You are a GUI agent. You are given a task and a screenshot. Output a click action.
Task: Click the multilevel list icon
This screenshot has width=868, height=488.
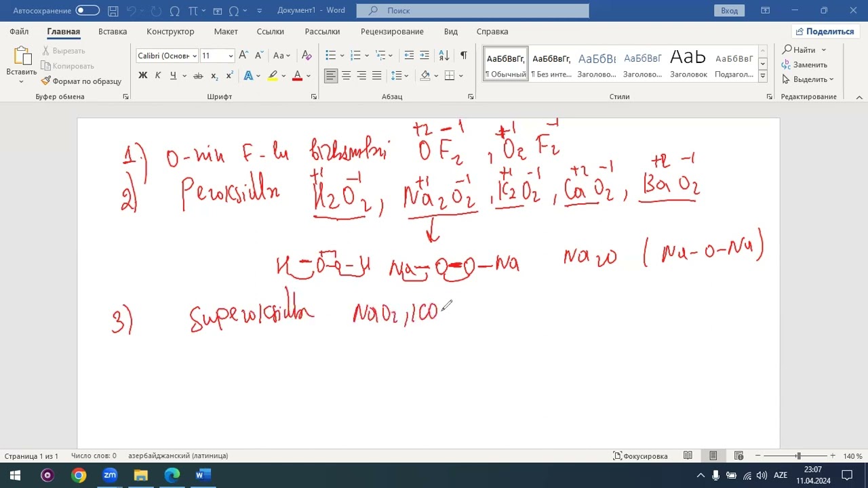click(x=380, y=56)
